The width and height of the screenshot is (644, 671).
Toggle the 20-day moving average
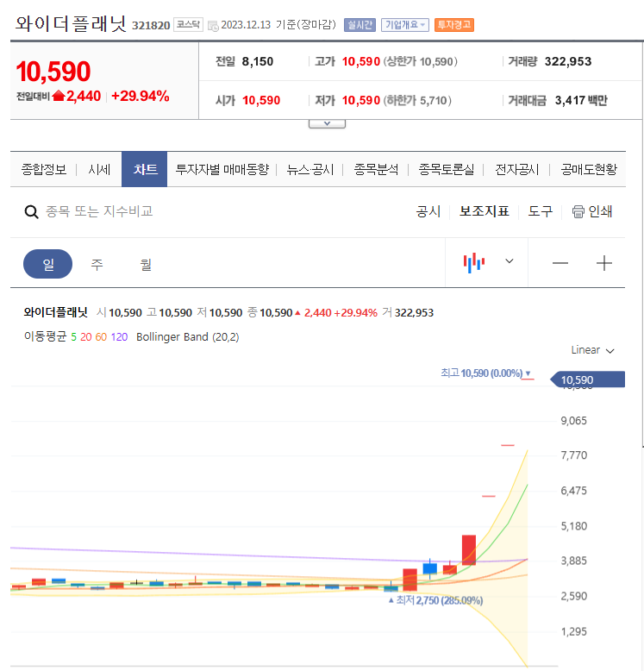(86, 337)
